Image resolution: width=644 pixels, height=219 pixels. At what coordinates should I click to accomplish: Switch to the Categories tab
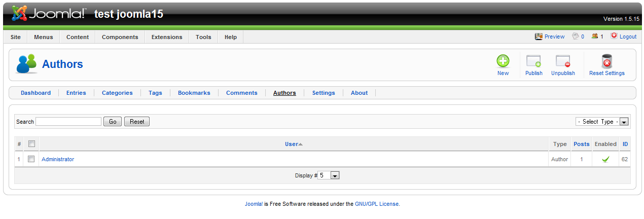click(117, 93)
